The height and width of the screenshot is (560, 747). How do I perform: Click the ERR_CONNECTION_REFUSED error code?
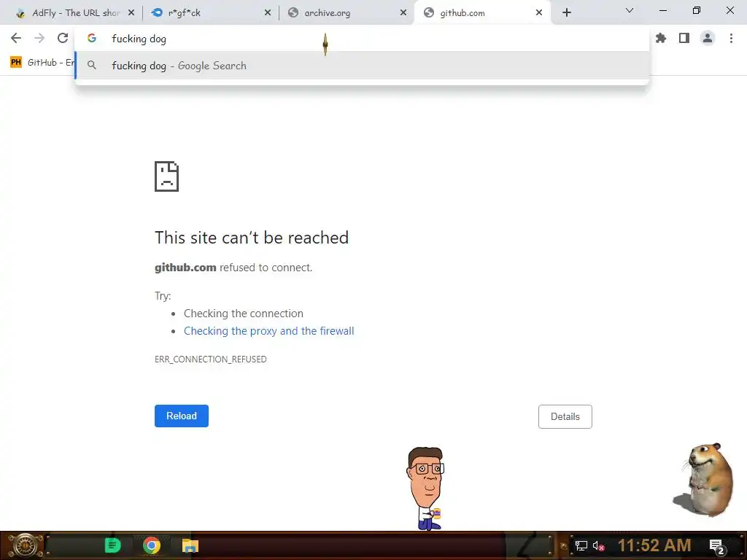[211, 359]
